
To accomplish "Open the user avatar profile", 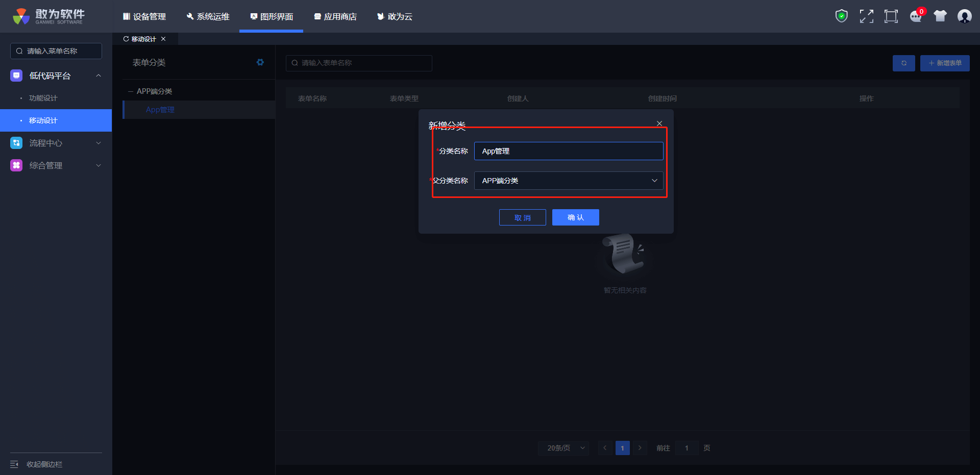I will click(x=965, y=16).
